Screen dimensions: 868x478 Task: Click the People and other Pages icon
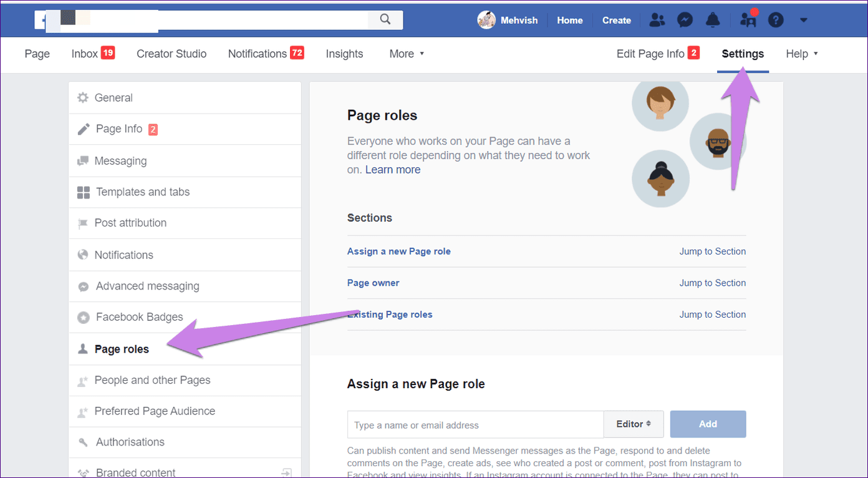82,381
